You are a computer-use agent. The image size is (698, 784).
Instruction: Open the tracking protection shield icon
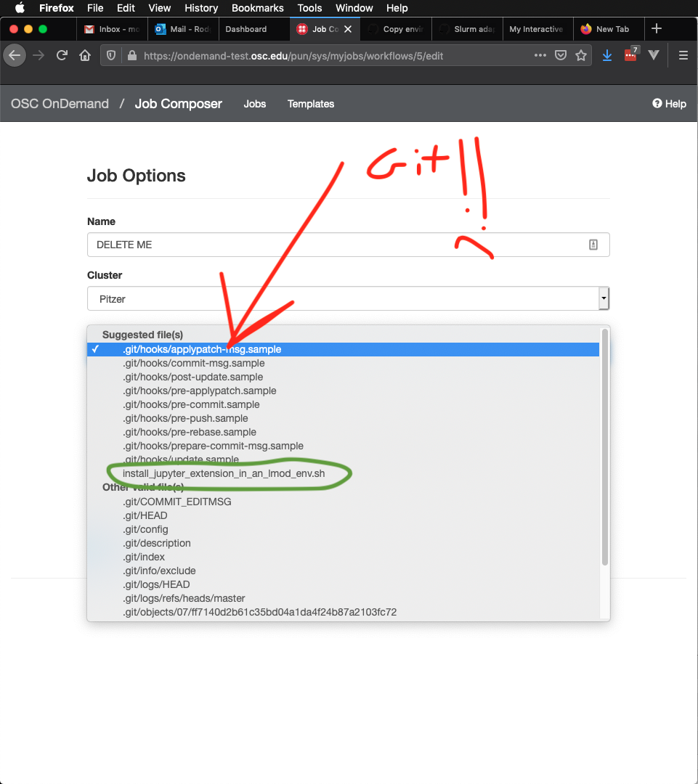point(111,54)
